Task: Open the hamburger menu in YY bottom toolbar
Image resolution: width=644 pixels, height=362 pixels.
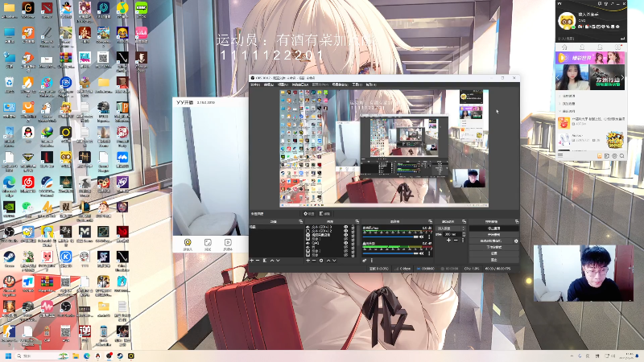Action: point(560,155)
